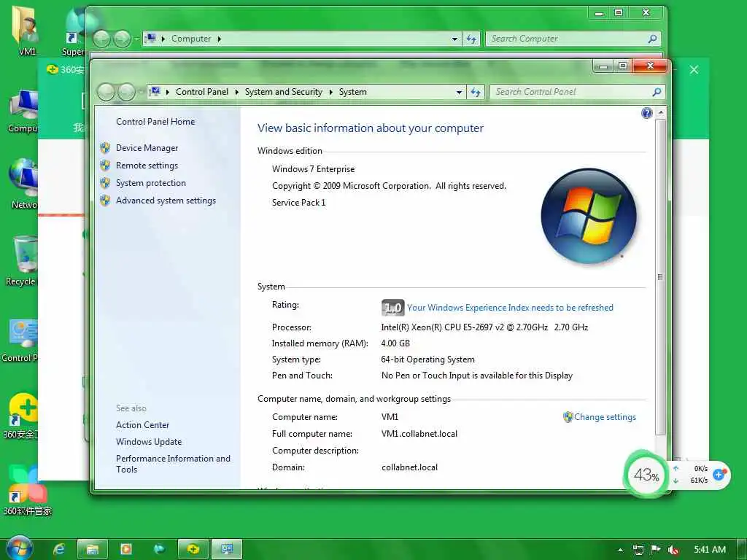Select the System and Security breadcrumb
Screen dimensions: 747x560
point(284,92)
